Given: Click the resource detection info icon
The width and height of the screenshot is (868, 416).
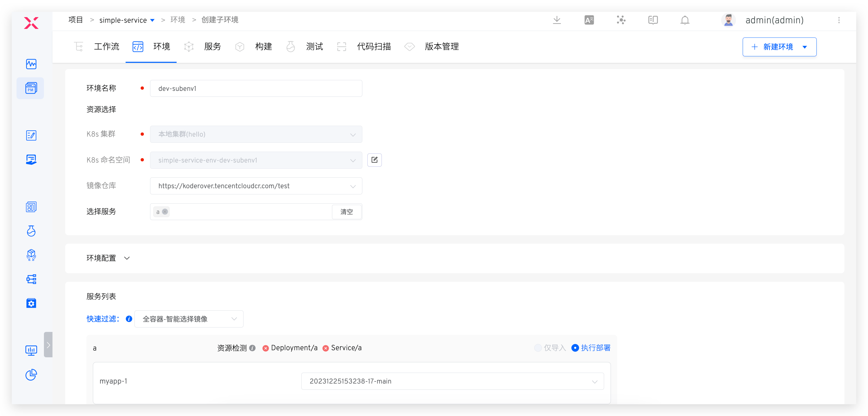Looking at the screenshot, I should [252, 348].
